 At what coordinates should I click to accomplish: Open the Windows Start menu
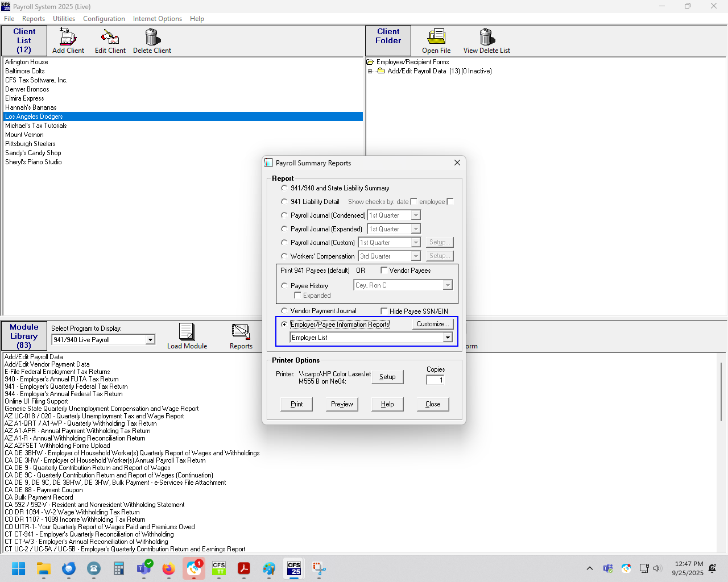coord(19,568)
